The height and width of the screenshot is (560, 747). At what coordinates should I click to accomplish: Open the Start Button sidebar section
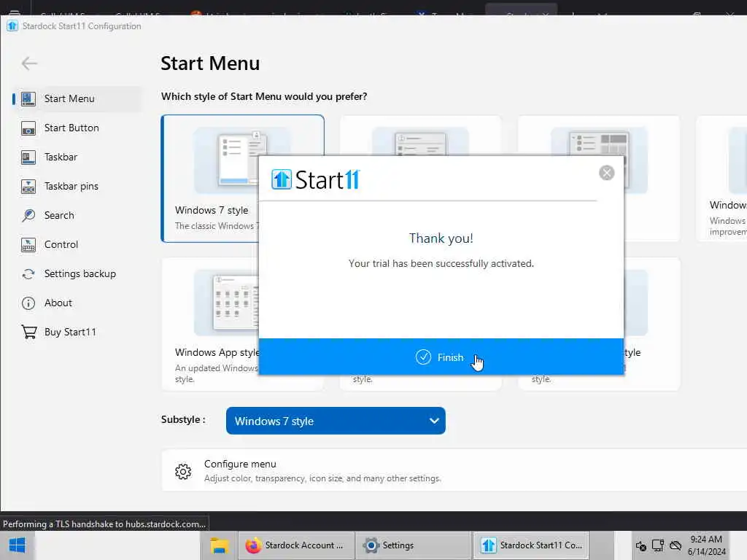[x=77, y=128]
